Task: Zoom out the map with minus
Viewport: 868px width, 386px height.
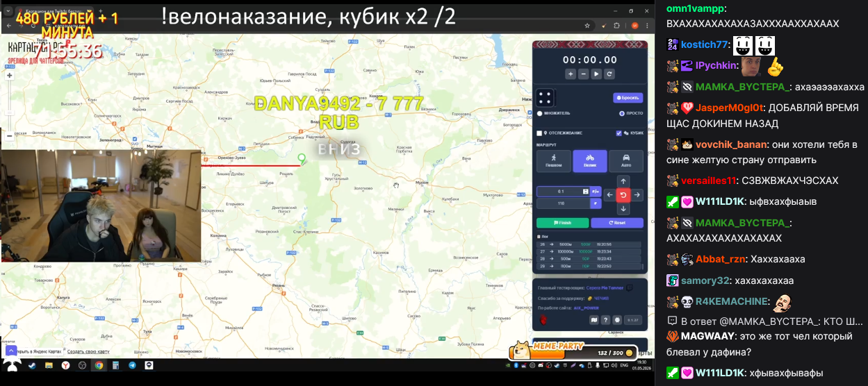Action: (9, 136)
